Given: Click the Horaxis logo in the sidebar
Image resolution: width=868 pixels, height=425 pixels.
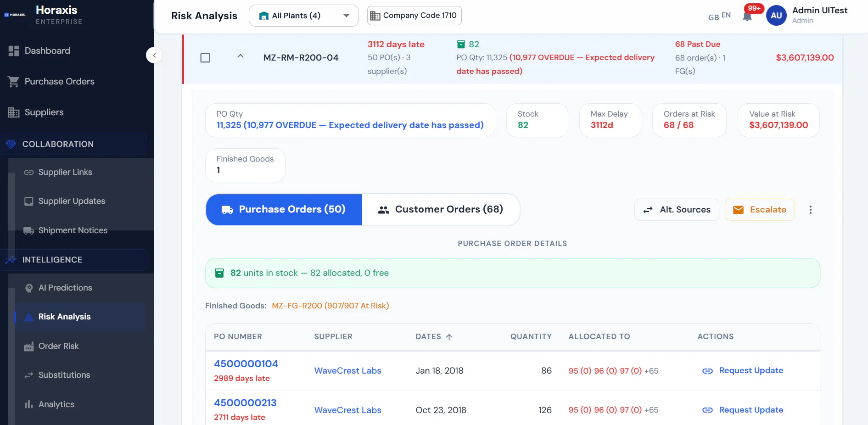Looking at the screenshot, I should 15,15.
